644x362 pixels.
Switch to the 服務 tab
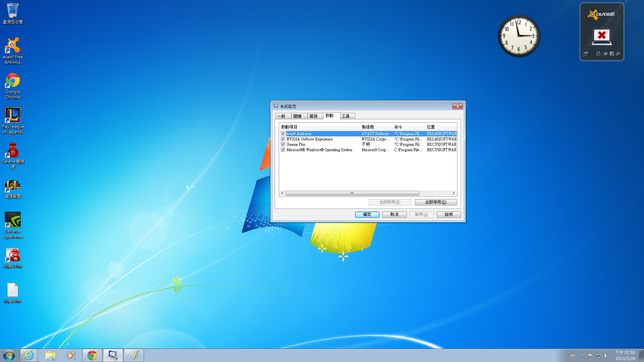point(315,116)
